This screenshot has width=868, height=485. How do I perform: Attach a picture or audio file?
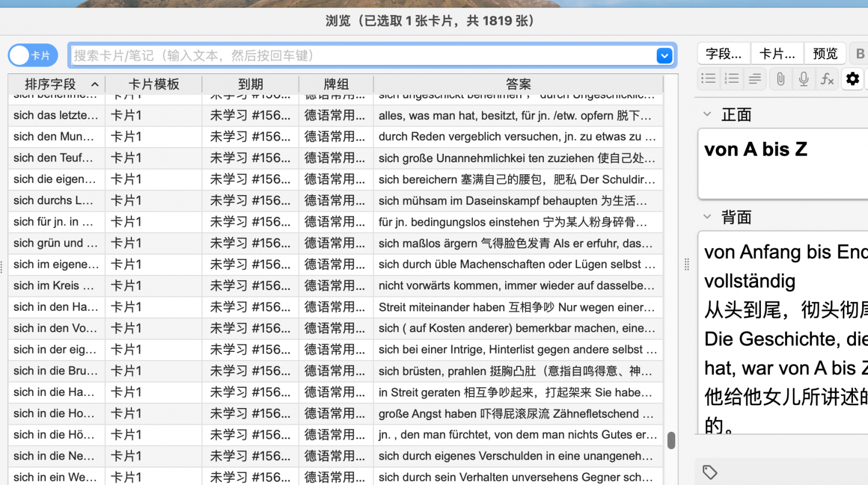click(781, 79)
